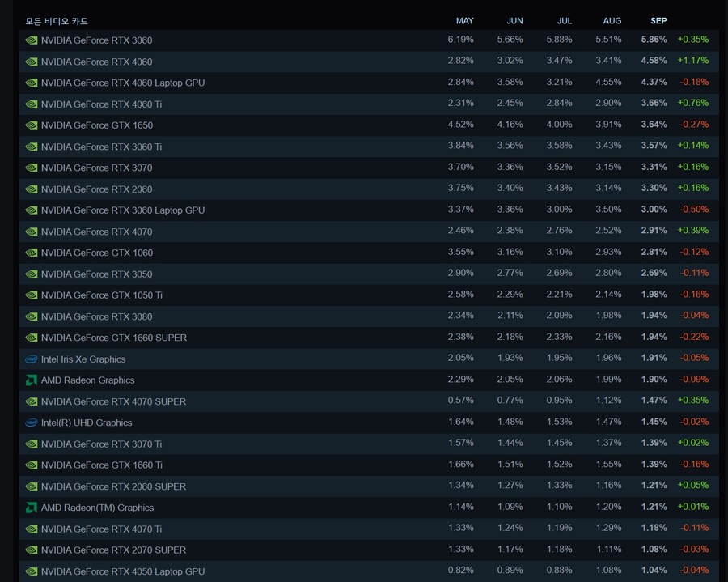Select the SEP column header
This screenshot has width=728, height=582.
pos(658,21)
